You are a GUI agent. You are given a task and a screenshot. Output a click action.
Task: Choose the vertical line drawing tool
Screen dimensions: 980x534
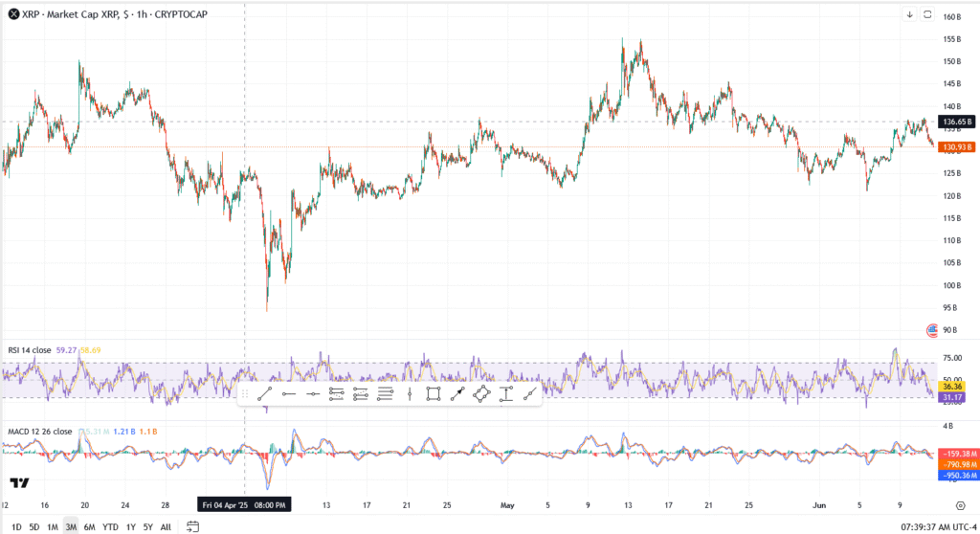pos(409,394)
